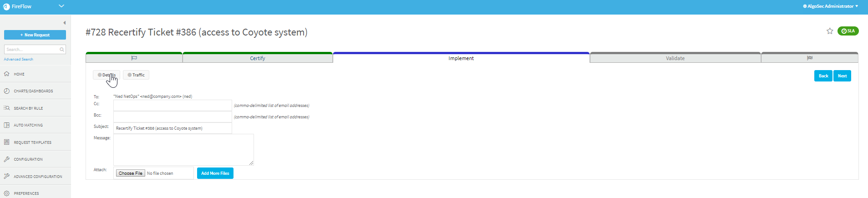Star this ticket as favorite

829,31
